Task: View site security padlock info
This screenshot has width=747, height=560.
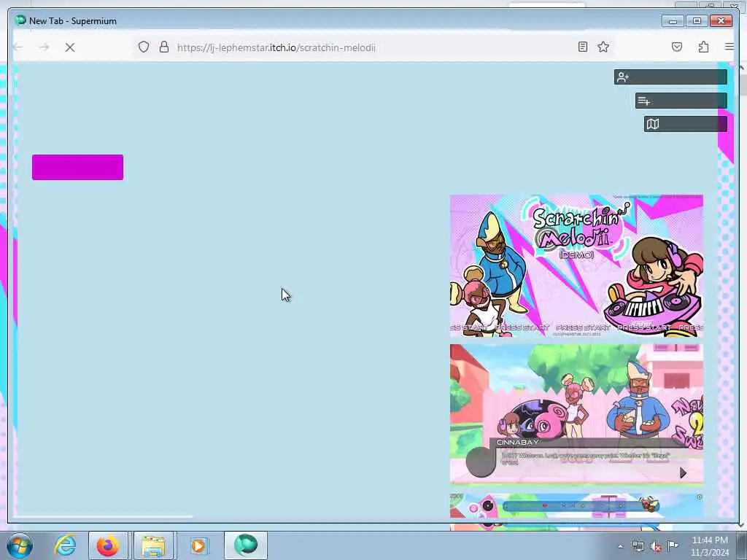Action: click(164, 47)
